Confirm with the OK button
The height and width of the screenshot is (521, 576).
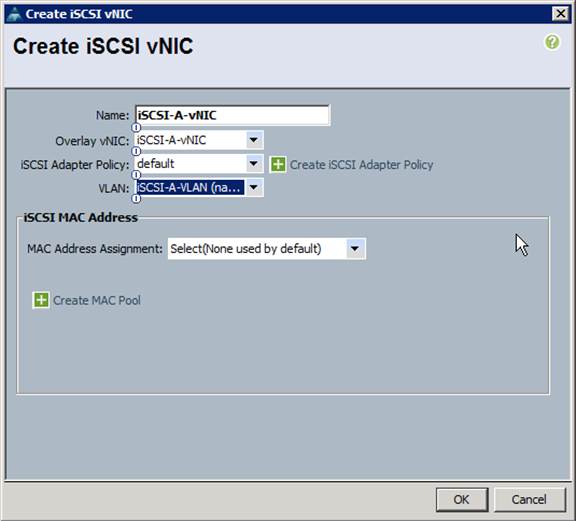462,500
